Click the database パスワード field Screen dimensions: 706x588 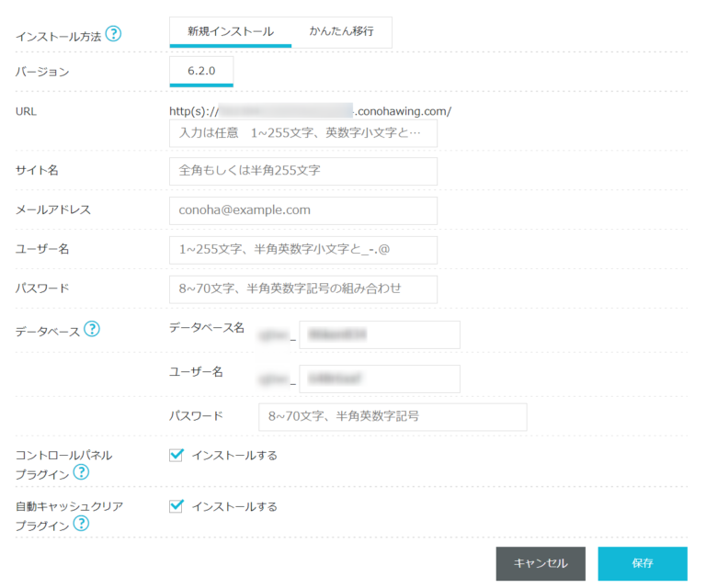(x=393, y=416)
